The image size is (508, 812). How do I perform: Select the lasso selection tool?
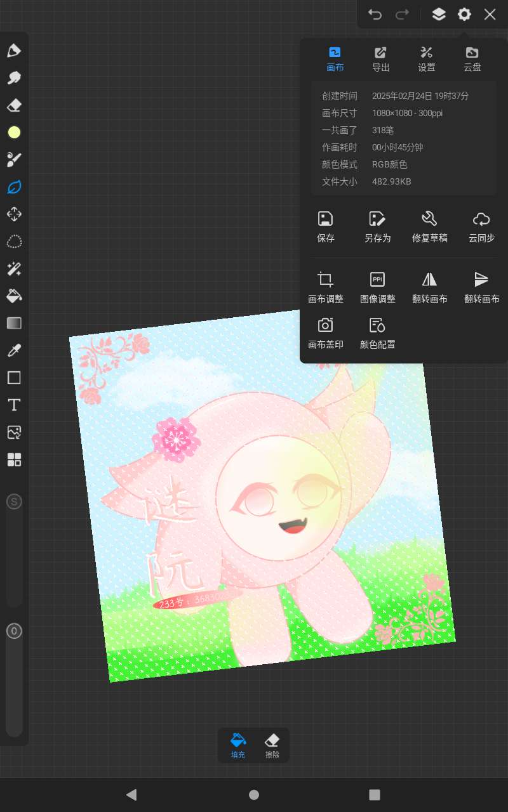click(14, 242)
